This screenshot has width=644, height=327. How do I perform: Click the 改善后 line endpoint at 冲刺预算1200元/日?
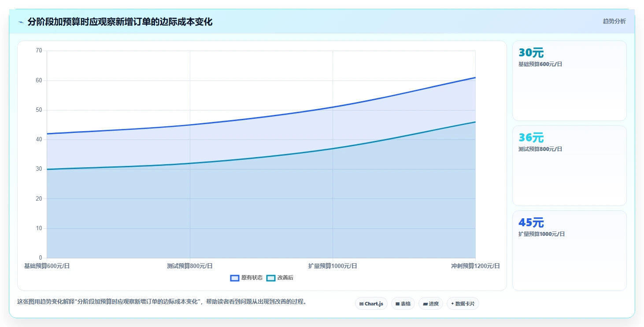(475, 122)
